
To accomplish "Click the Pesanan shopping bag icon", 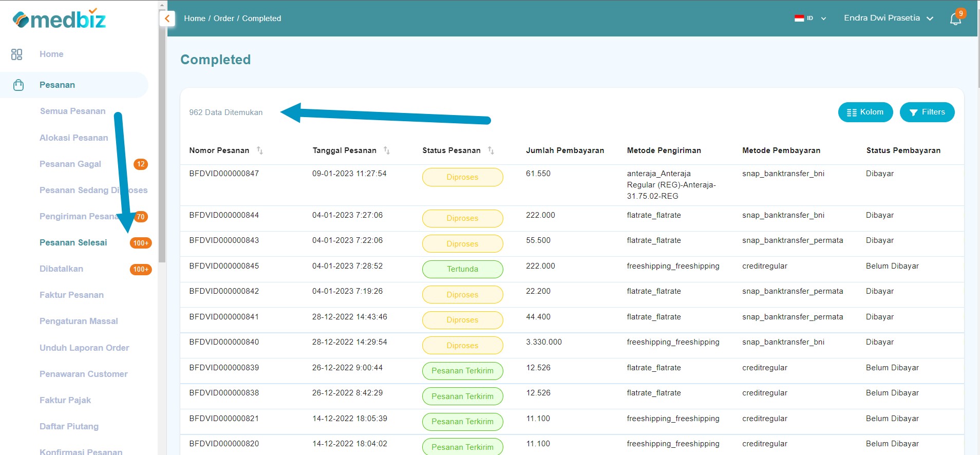I will 18,85.
